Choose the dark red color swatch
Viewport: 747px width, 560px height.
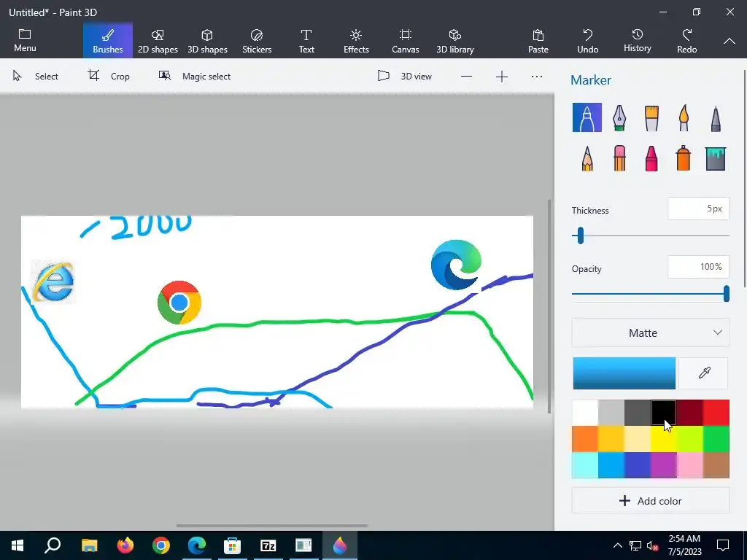690,413
